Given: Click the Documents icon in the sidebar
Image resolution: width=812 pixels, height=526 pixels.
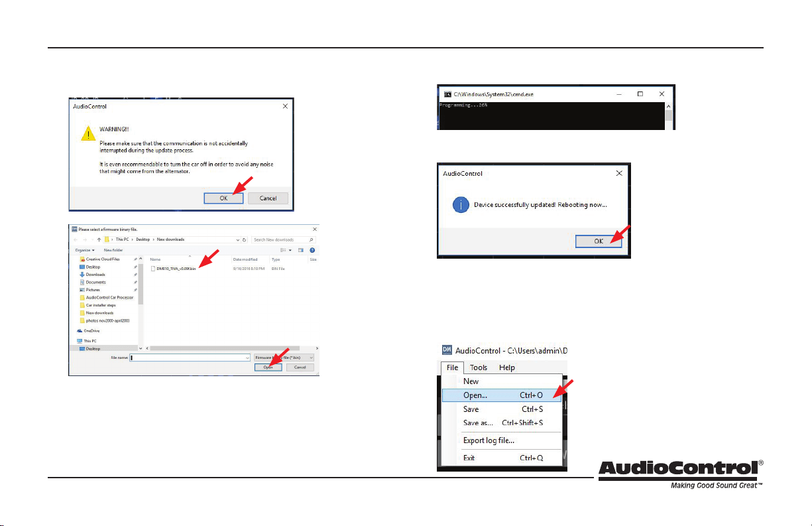Looking at the screenshot, I should tap(82, 282).
